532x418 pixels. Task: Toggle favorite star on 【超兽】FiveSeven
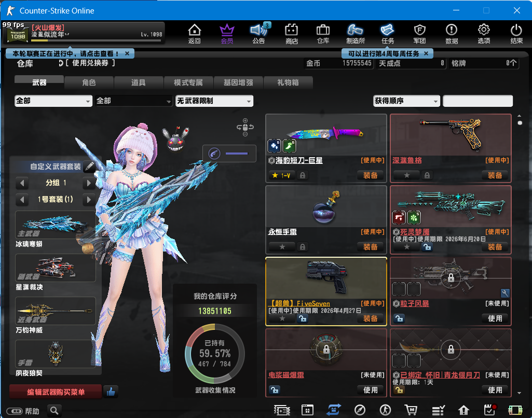282,318
